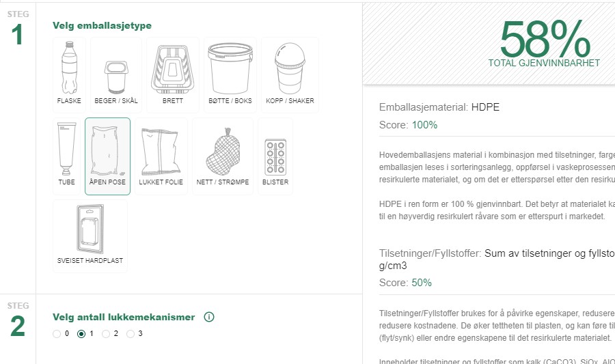Click the Åpen Pose bag icon
Viewport: 615px width, 364px height.
(x=107, y=156)
